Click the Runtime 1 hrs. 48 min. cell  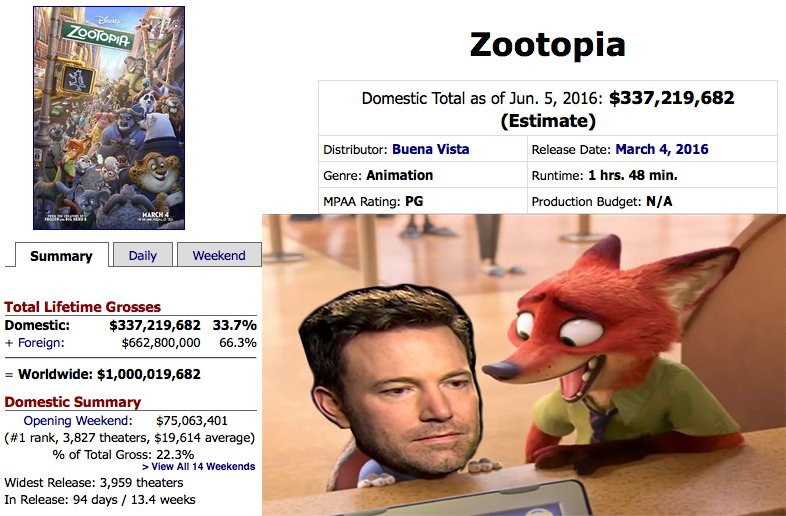pos(652,175)
